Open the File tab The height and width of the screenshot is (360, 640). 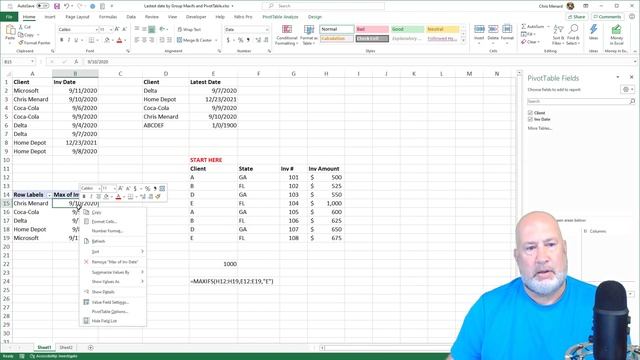(9, 17)
